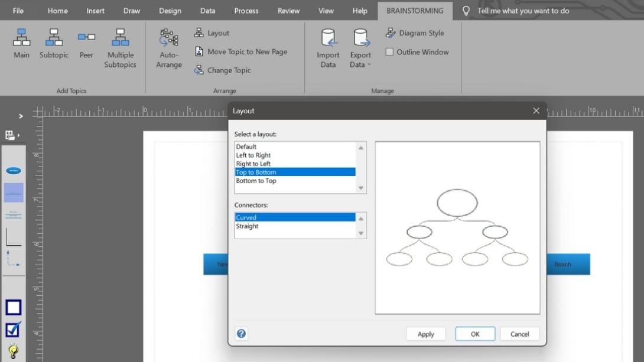Click Change Topic in Arrange group

223,70
